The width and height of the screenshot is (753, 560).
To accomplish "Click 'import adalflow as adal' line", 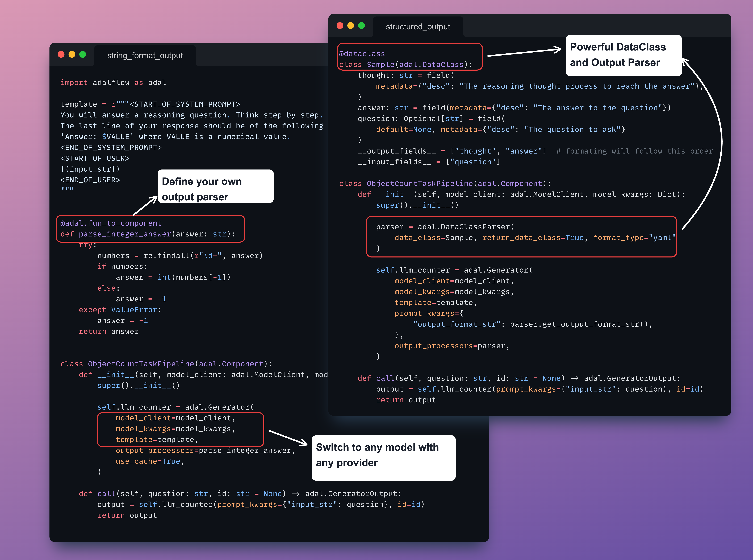I will pyautogui.click(x=113, y=83).
